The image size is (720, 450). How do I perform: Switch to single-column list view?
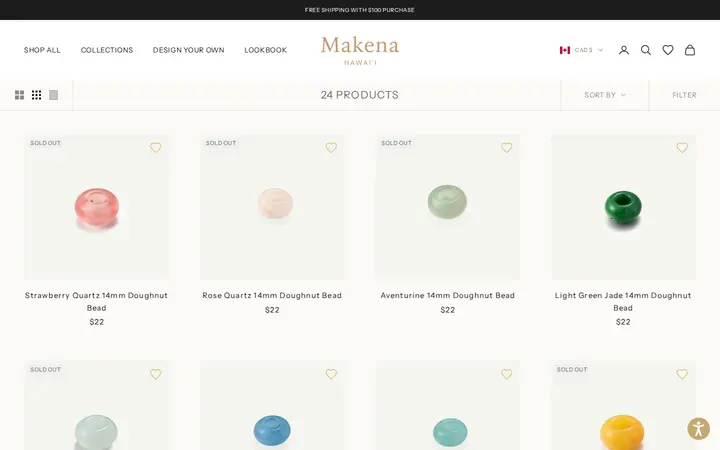point(53,95)
